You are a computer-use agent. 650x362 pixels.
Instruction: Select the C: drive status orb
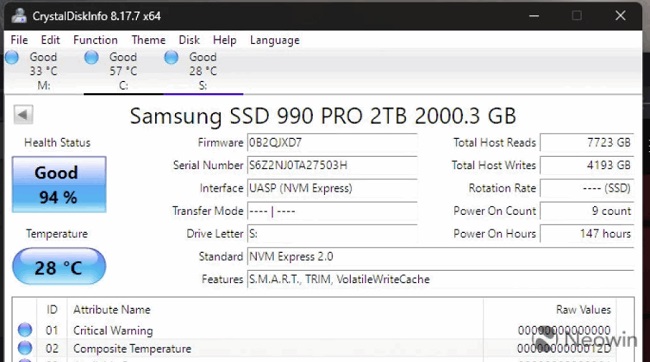(91, 57)
